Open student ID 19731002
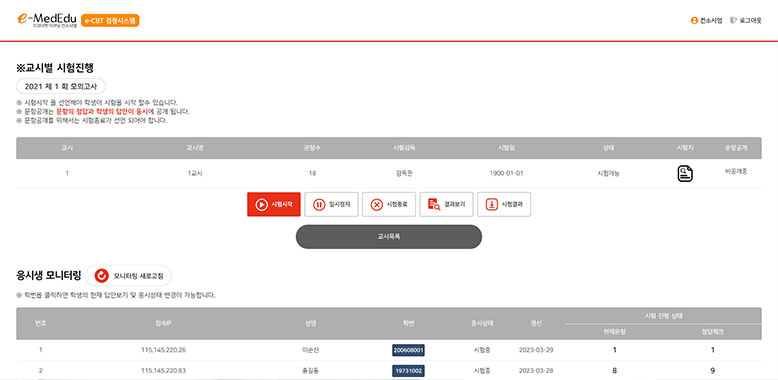778x380 pixels. (408, 371)
